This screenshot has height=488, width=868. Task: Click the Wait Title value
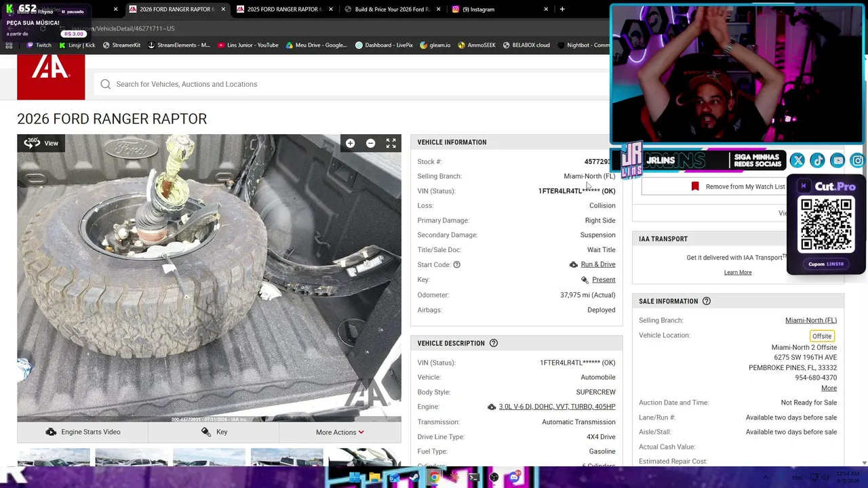601,250
